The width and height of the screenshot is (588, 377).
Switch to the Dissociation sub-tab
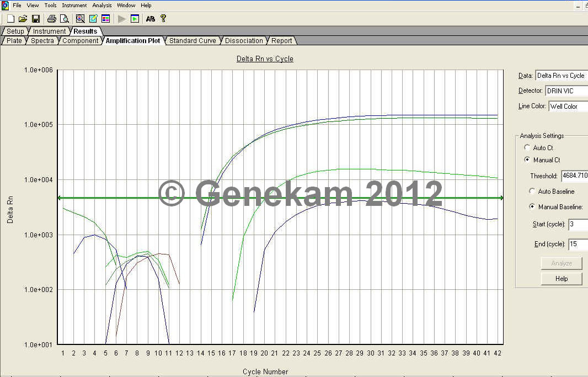pos(244,40)
